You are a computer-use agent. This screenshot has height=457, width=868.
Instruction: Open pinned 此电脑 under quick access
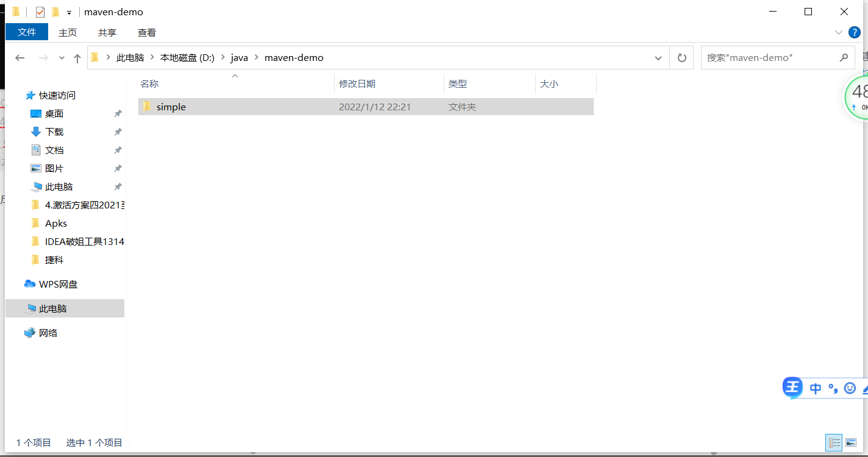pos(59,187)
